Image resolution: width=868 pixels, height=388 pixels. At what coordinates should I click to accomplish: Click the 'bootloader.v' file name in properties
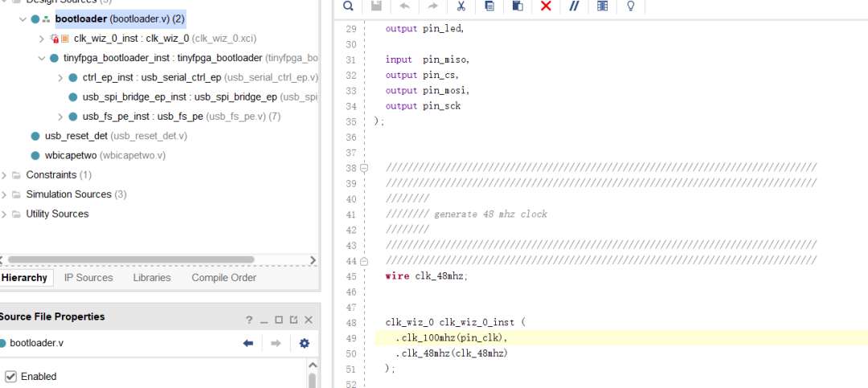[36, 343]
